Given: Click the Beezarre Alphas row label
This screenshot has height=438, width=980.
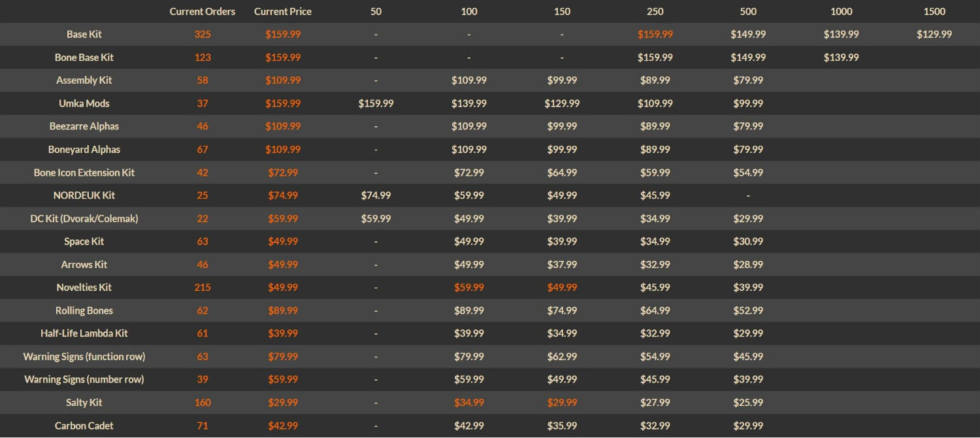Looking at the screenshot, I should 84,126.
